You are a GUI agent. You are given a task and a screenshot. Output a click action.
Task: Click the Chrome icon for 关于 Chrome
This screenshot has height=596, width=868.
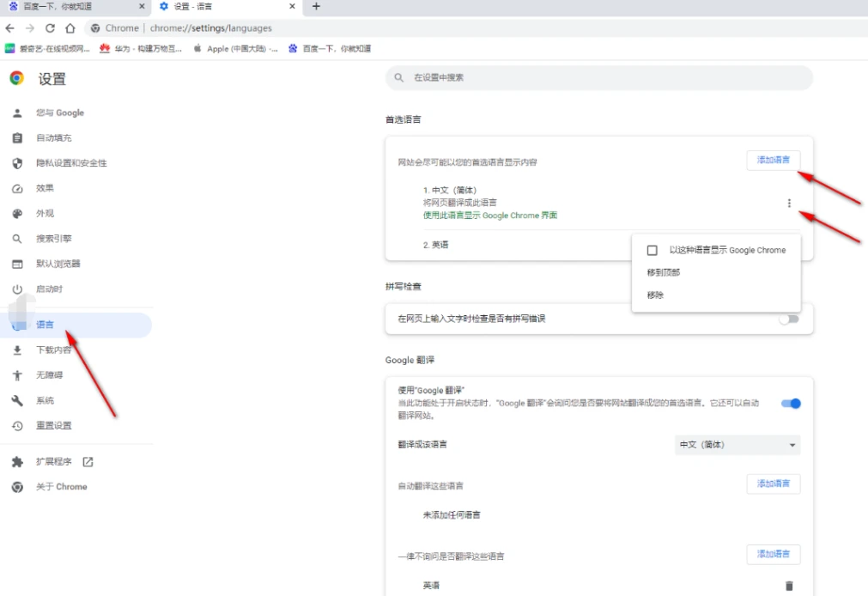17,487
